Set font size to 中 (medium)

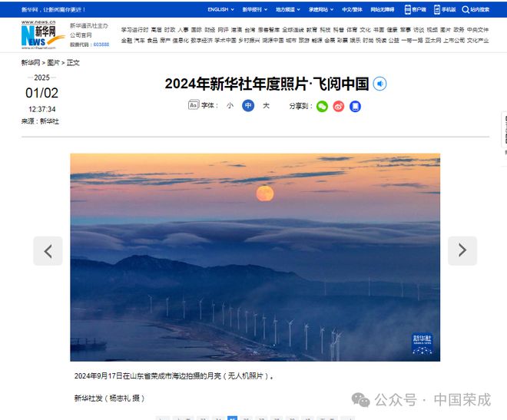(248, 105)
